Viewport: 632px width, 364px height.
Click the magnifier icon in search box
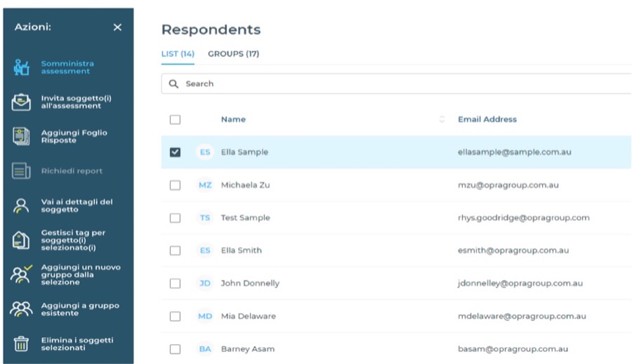[173, 83]
